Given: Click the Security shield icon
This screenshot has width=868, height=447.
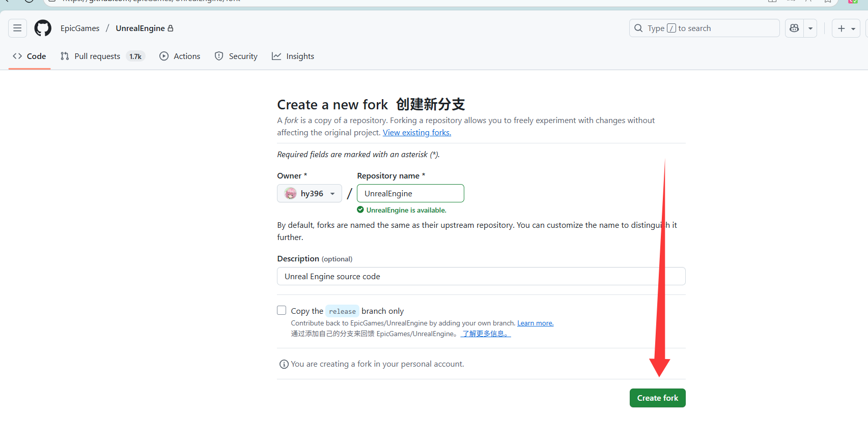Looking at the screenshot, I should coord(219,56).
